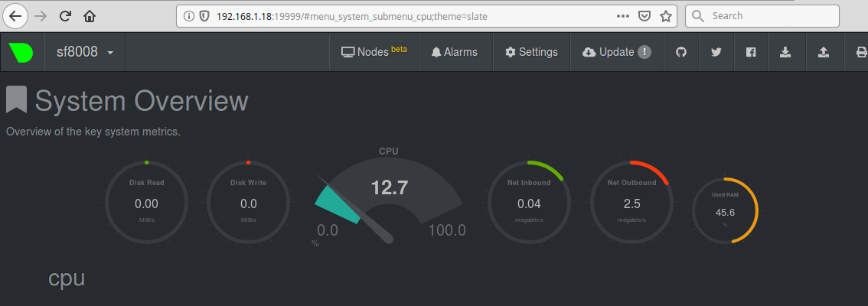Expand the sf8008 host dropdown
868x306 pixels.
[86, 53]
